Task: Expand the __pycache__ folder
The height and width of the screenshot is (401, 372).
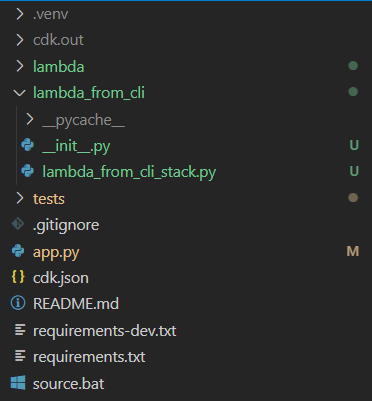Action: 30,119
